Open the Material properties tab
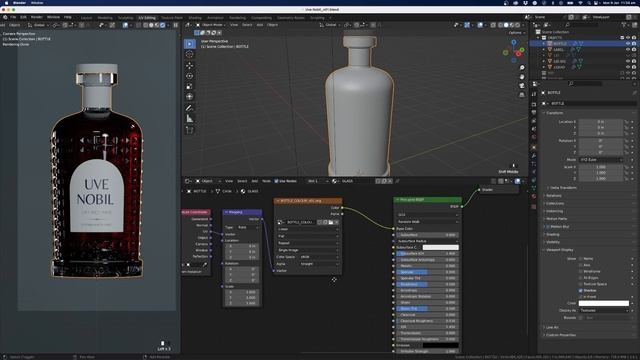The image size is (640, 360). tap(534, 196)
